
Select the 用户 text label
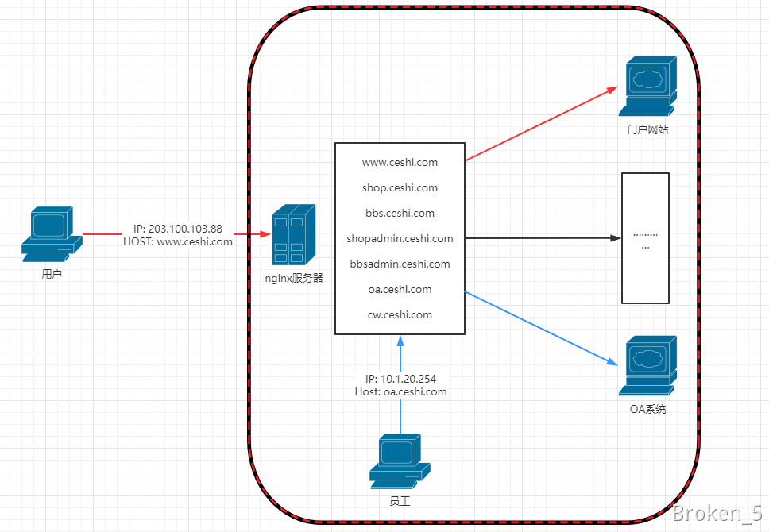point(52,275)
